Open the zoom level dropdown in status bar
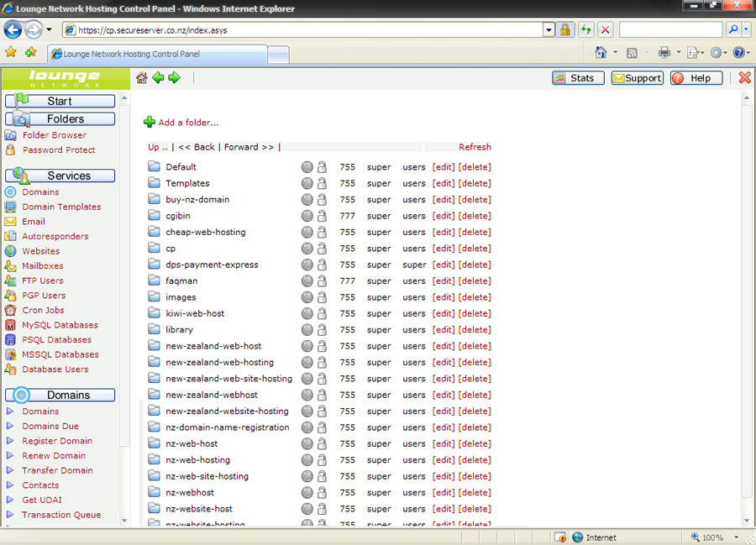756x545 pixels. point(736,537)
